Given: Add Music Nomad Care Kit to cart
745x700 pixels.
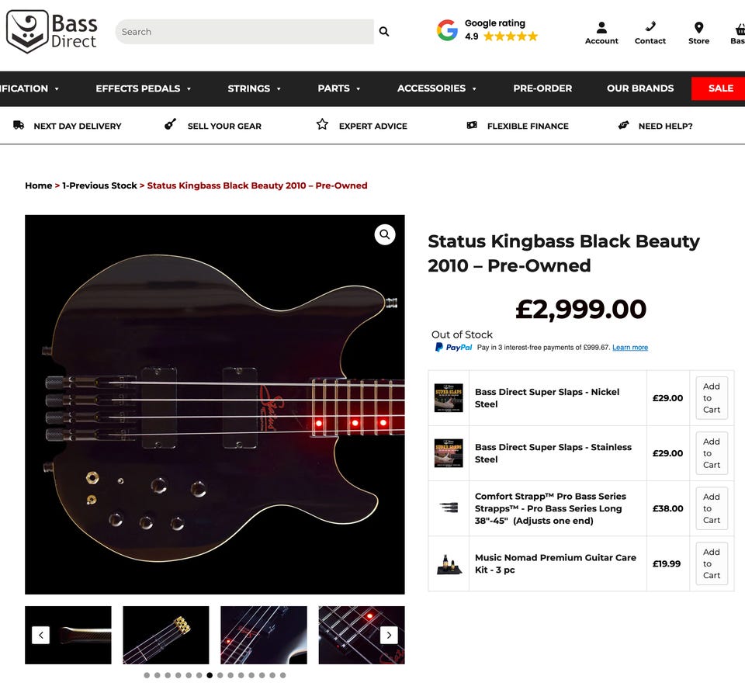Looking at the screenshot, I should (x=712, y=563).
